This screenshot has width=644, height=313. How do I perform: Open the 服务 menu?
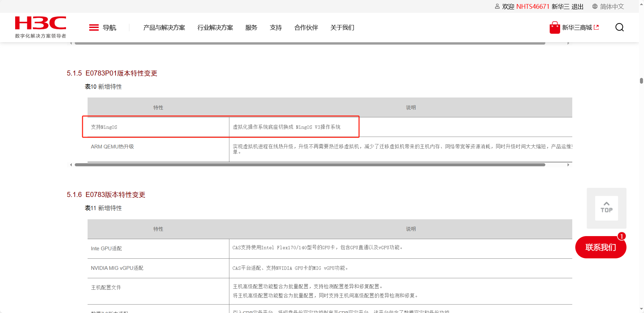[x=251, y=28]
